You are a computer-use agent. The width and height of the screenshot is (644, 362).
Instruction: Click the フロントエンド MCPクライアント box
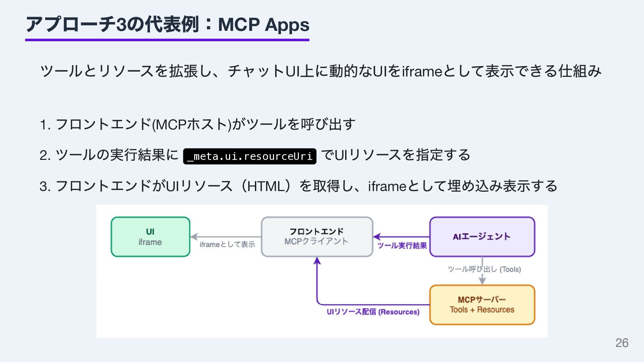pos(317,237)
